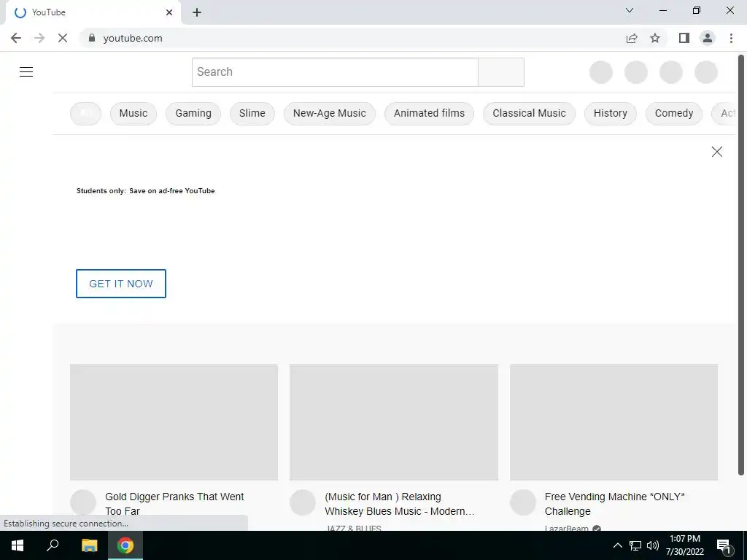
Task: Click the channel avatar beside Gold Digger Pranks
Action: click(83, 502)
